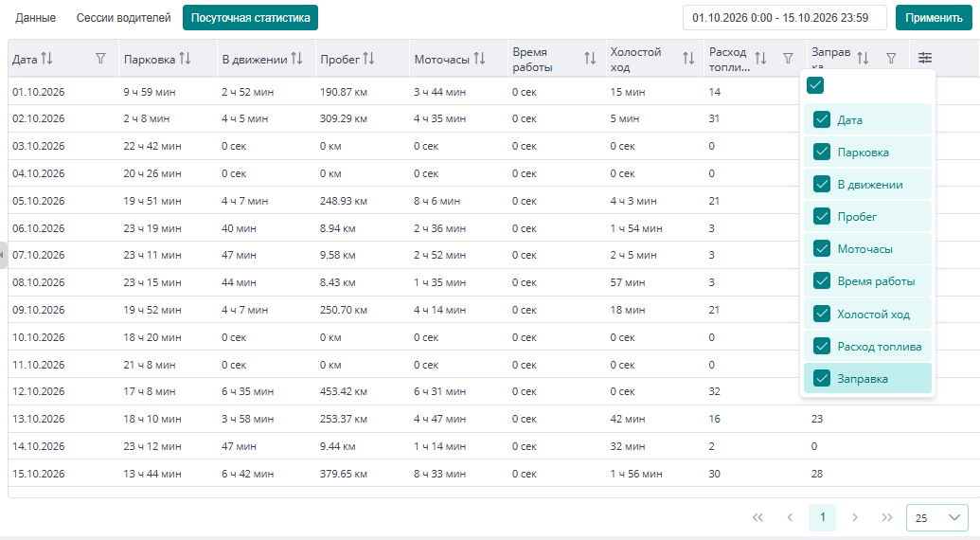Expand the left side panel handle

tap(3, 255)
